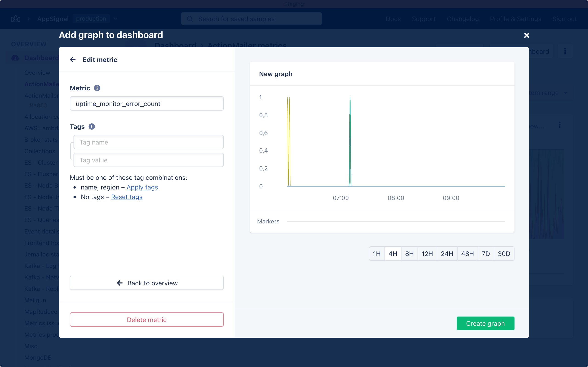Close the Add graph dialog

(526, 35)
